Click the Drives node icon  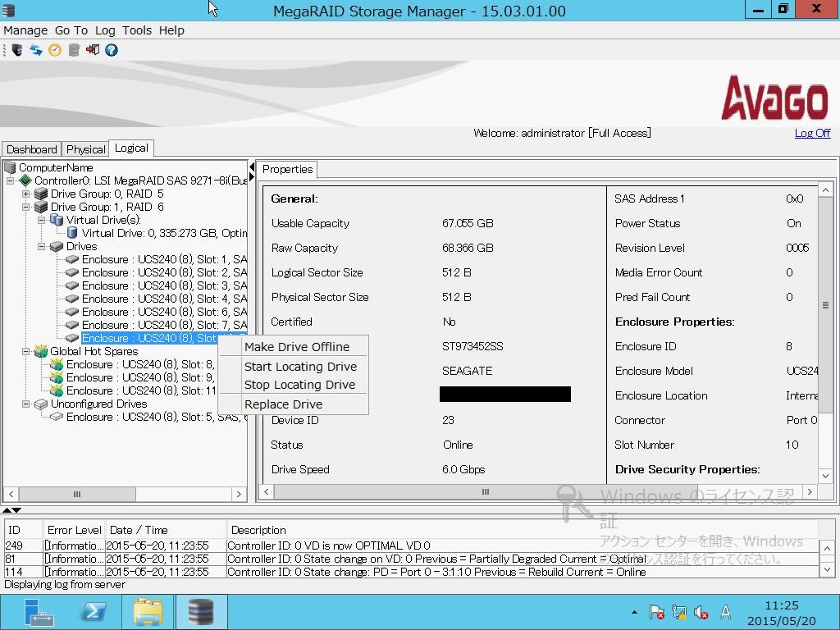[x=57, y=246]
